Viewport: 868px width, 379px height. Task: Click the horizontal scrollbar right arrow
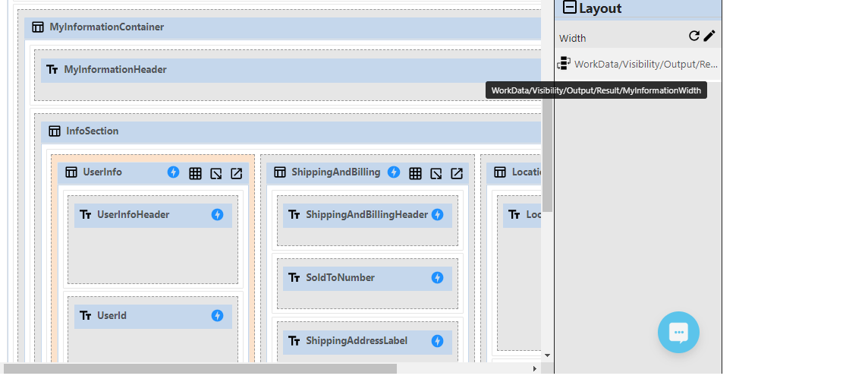[535, 368]
